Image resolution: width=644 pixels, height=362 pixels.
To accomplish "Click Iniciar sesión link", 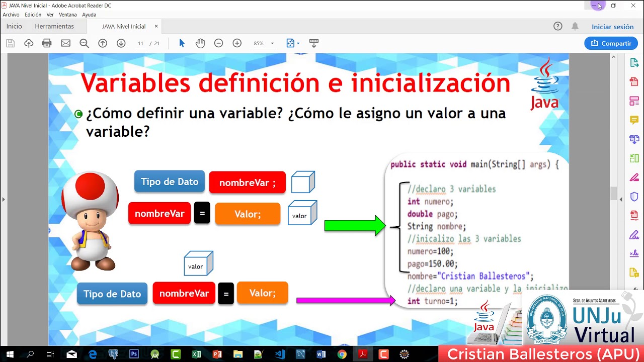I will click(x=612, y=27).
